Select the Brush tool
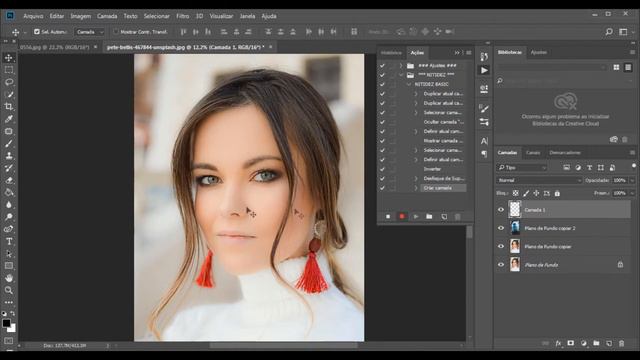The height and width of the screenshot is (360, 640). [x=9, y=143]
